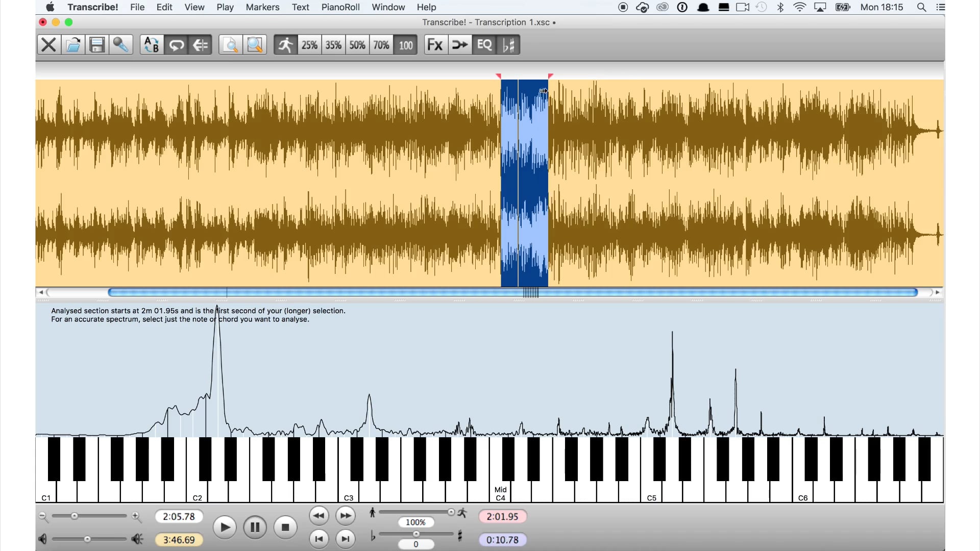
Task: Open the EQ settings button
Action: [x=484, y=45]
